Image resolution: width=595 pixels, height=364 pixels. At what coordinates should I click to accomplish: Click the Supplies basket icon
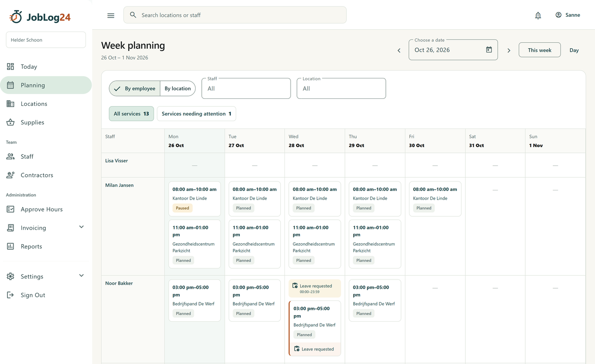[10, 122]
